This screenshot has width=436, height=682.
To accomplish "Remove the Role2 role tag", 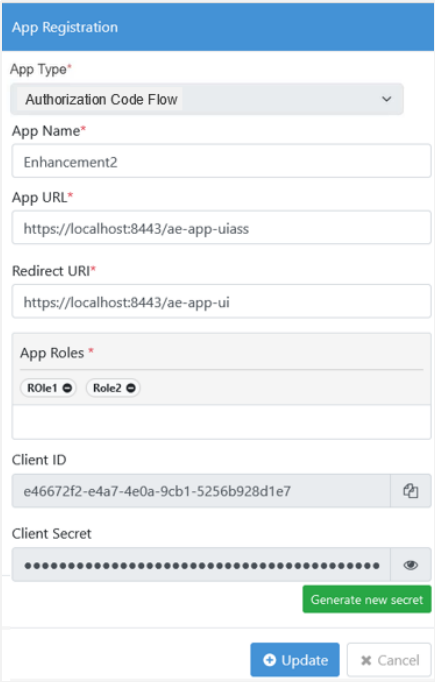I will [x=131, y=388].
